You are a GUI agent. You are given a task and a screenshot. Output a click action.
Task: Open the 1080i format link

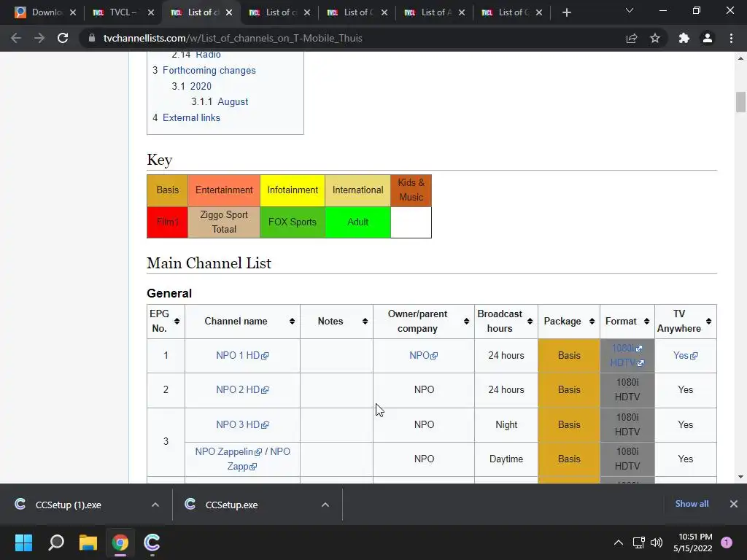click(627, 348)
